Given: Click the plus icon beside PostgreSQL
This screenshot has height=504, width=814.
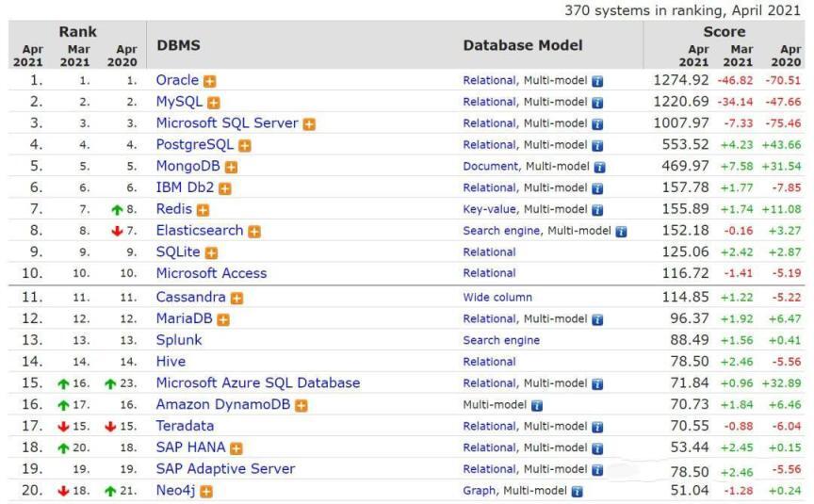Looking at the screenshot, I should click(x=245, y=146).
